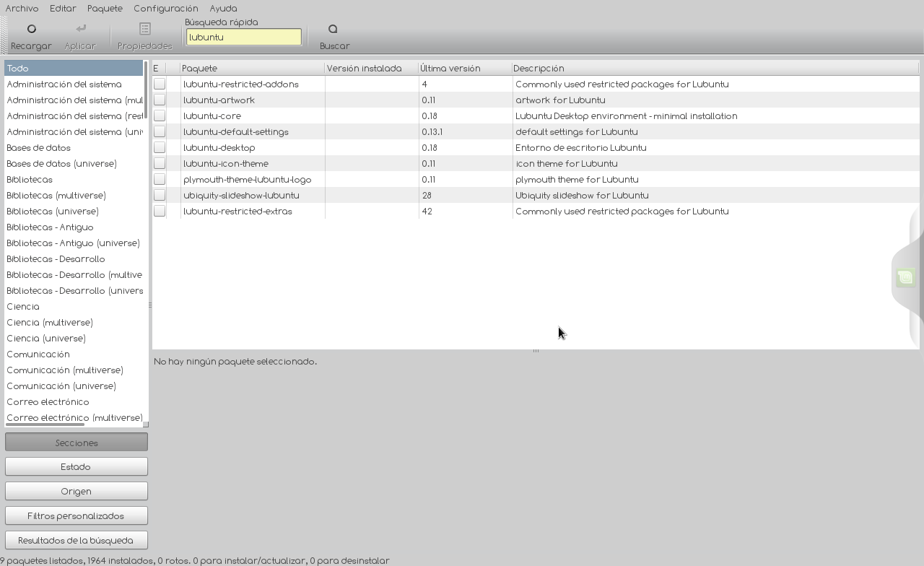Viewport: 924px width, 566px height.
Task: Click description 'Entorno de escritorio Lubuntu'
Action: coord(580,147)
